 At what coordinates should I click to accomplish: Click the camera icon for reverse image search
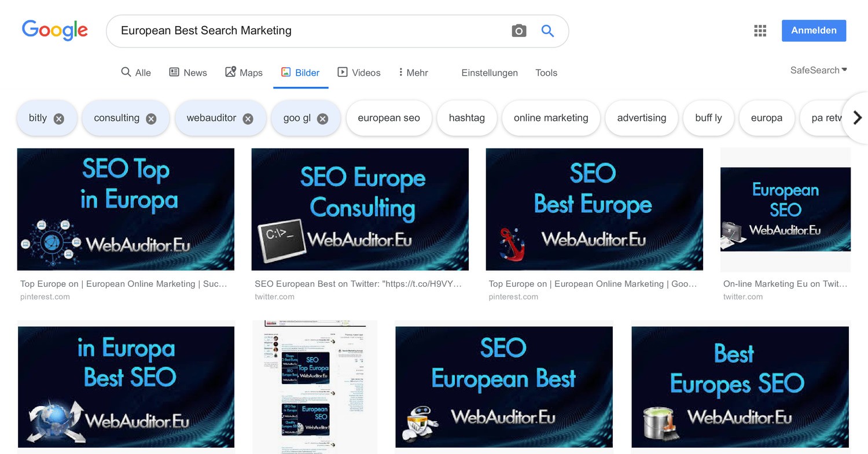click(519, 31)
